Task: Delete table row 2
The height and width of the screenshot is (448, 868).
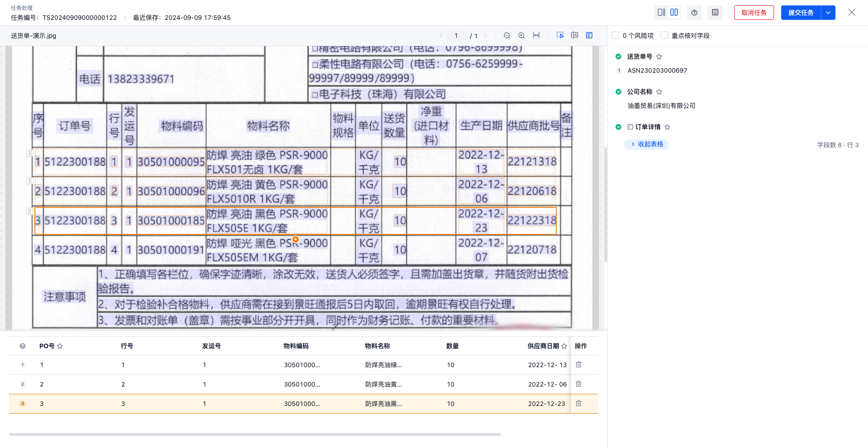Action: [579, 384]
